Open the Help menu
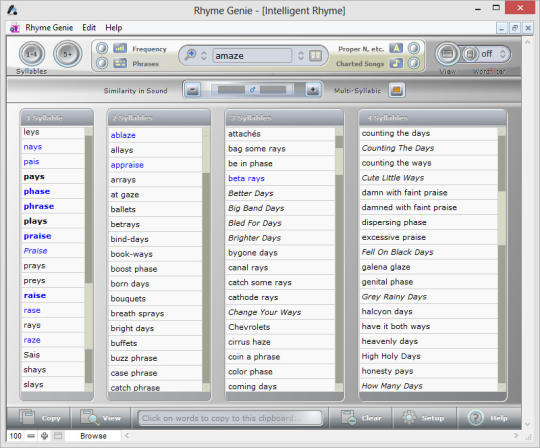Viewport: 540px width, 448px height. (114, 28)
